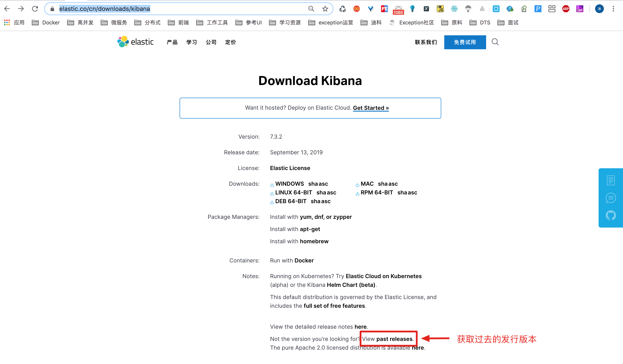Open the exception运营 bookmarks folder
The image size is (623, 364).
331,22
